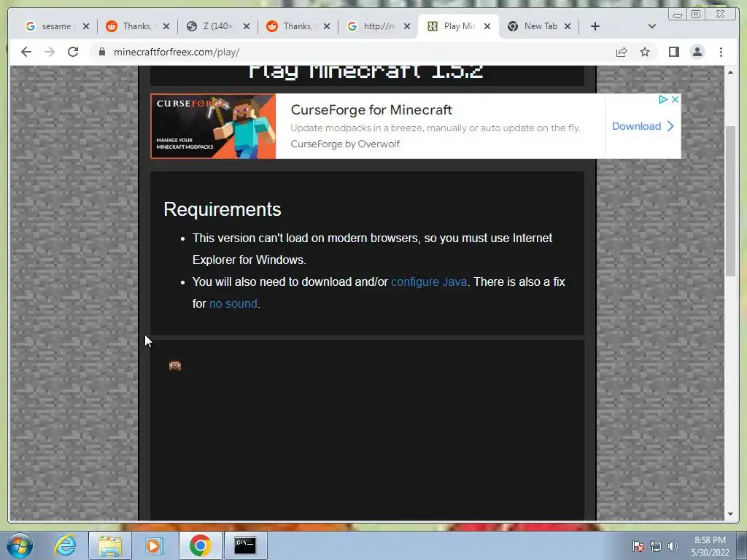This screenshot has width=747, height=560.
Task: Close the sesame tab
Action: [x=86, y=27]
